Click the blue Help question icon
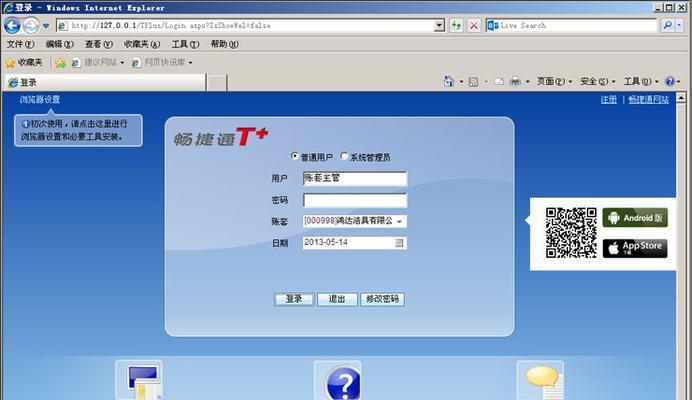 tap(670, 82)
